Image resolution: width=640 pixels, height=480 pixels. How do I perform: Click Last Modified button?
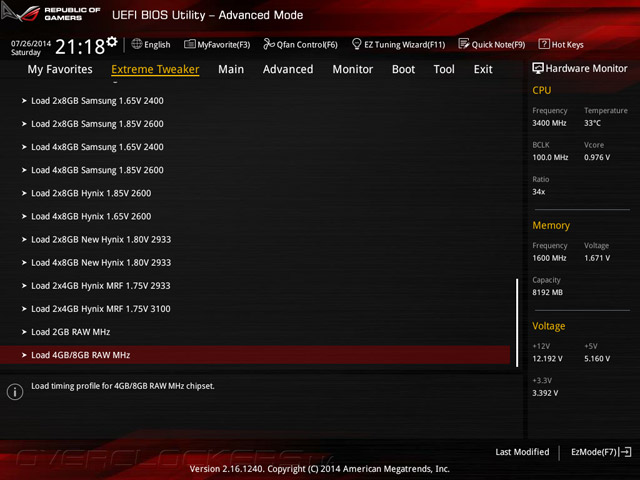tap(522, 452)
